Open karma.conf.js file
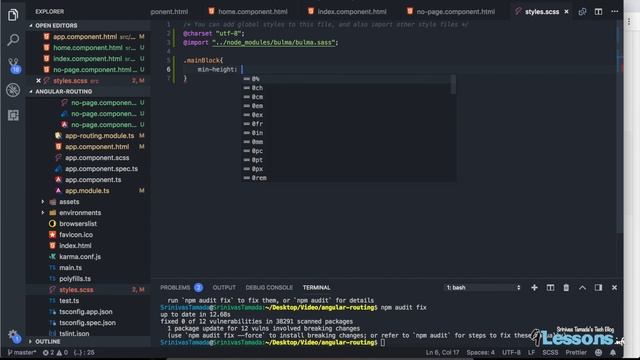Viewport: 640px width, 360px height. pyautogui.click(x=80, y=257)
